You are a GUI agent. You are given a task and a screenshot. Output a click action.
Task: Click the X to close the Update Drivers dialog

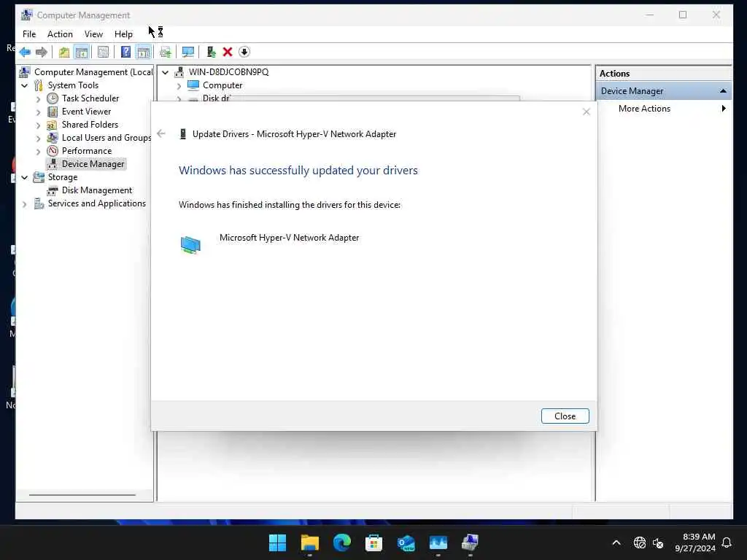[587, 112]
